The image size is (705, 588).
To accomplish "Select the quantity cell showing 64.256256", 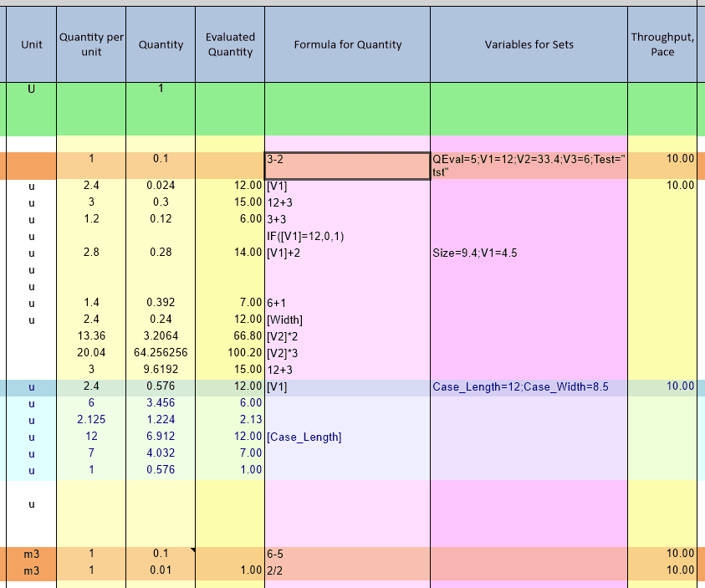I will [x=161, y=353].
